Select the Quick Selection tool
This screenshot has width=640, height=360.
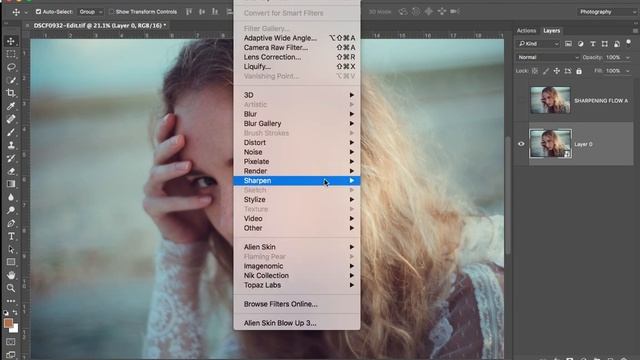coord(11,80)
